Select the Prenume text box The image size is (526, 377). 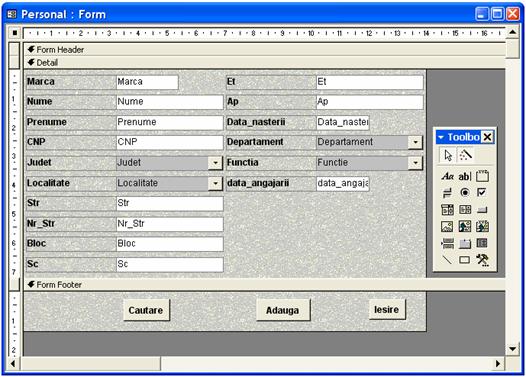pyautogui.click(x=169, y=122)
